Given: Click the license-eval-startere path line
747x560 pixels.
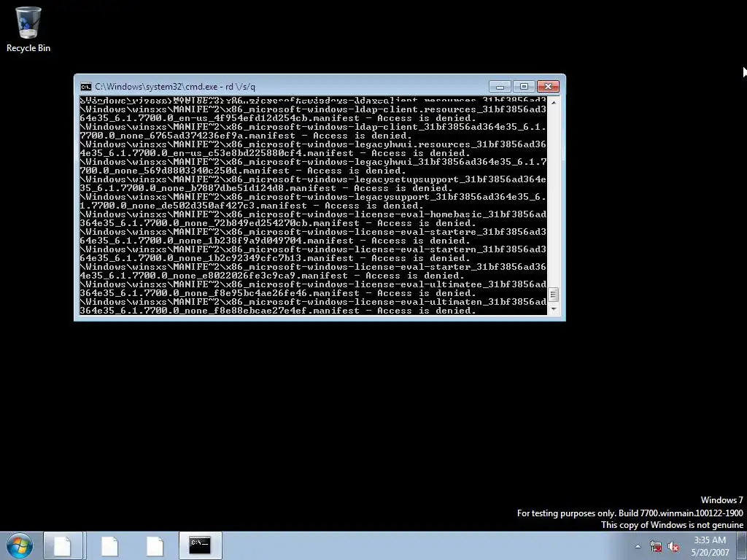Looking at the screenshot, I should 313,232.
